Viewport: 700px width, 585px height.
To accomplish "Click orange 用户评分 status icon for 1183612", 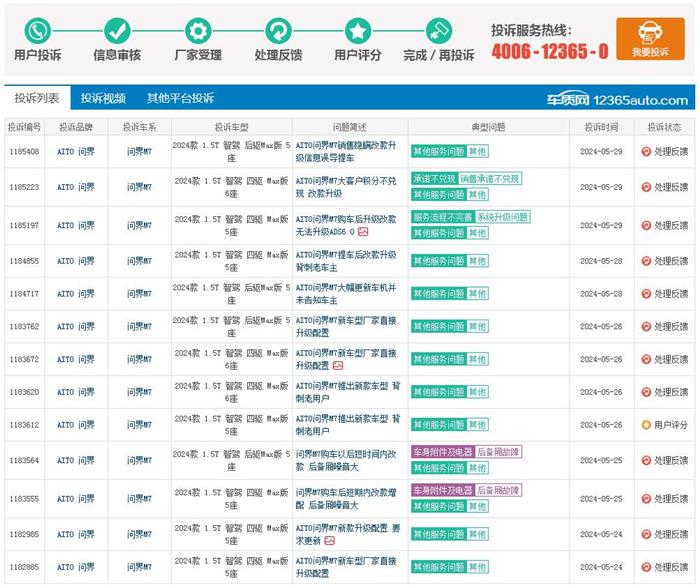I will [x=646, y=425].
